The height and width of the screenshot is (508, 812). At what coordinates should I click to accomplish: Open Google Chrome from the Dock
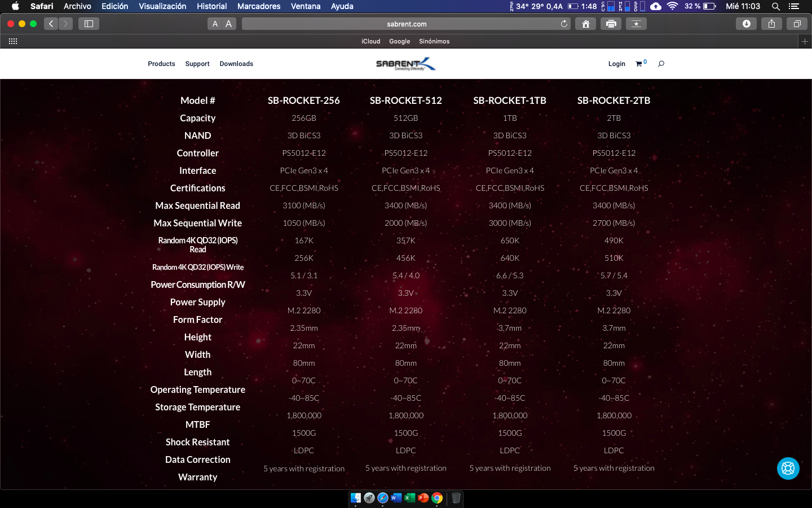click(x=437, y=498)
